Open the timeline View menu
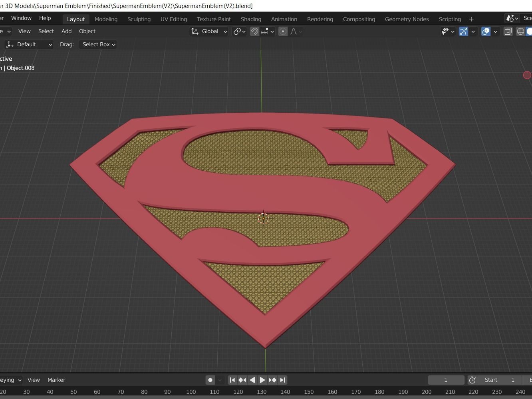Image resolution: width=532 pixels, height=399 pixels. coord(34,380)
